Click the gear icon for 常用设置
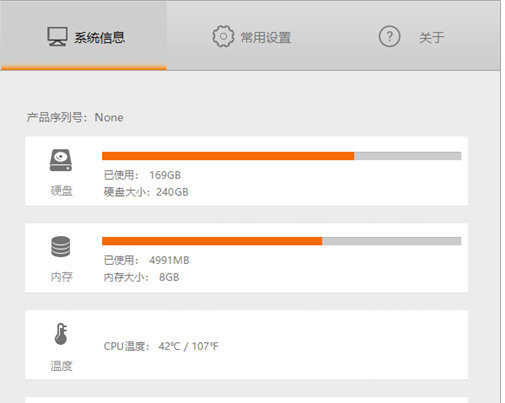Image resolution: width=505 pixels, height=403 pixels. (x=223, y=36)
